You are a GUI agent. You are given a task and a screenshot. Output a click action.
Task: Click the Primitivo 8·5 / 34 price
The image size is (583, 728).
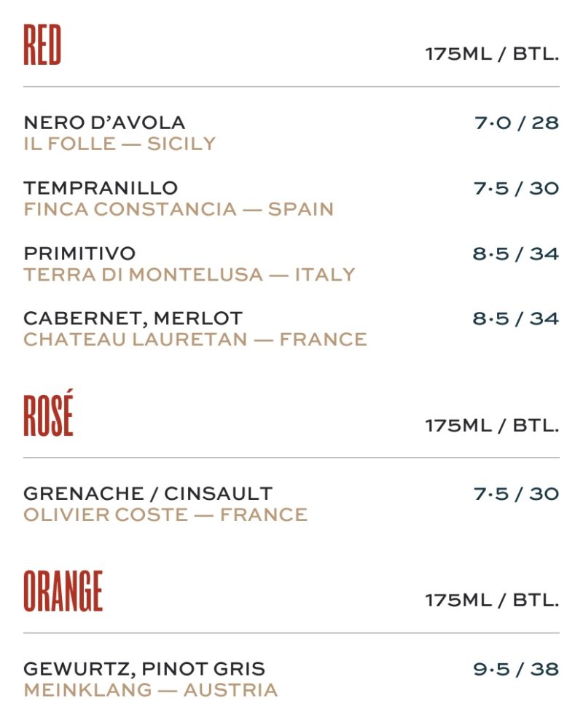(515, 254)
